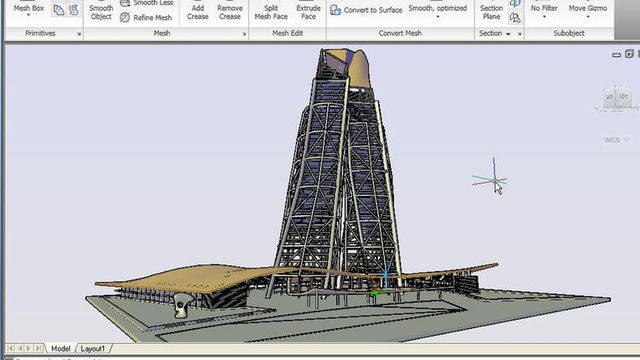Expand the Primitives panel launcher arrow

point(79,34)
